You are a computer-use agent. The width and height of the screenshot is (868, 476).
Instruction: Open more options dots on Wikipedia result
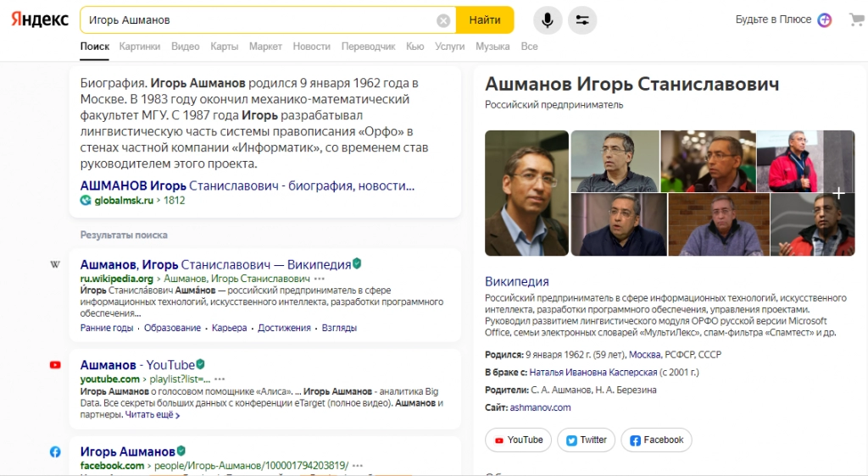coord(320,279)
